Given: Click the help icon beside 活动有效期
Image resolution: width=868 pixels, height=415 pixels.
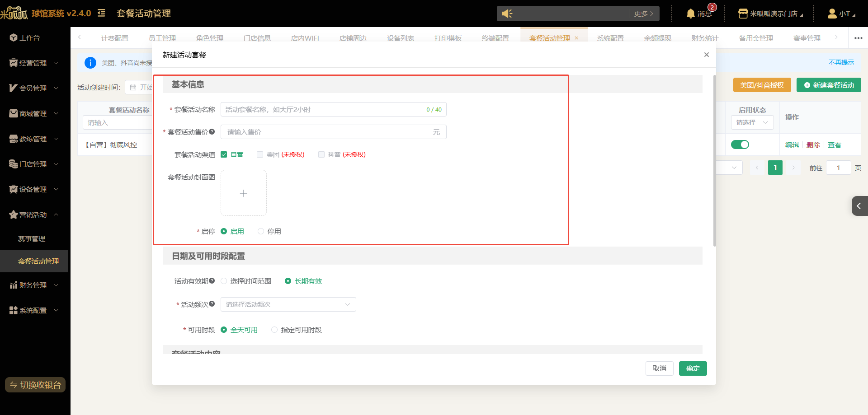Looking at the screenshot, I should tap(212, 281).
